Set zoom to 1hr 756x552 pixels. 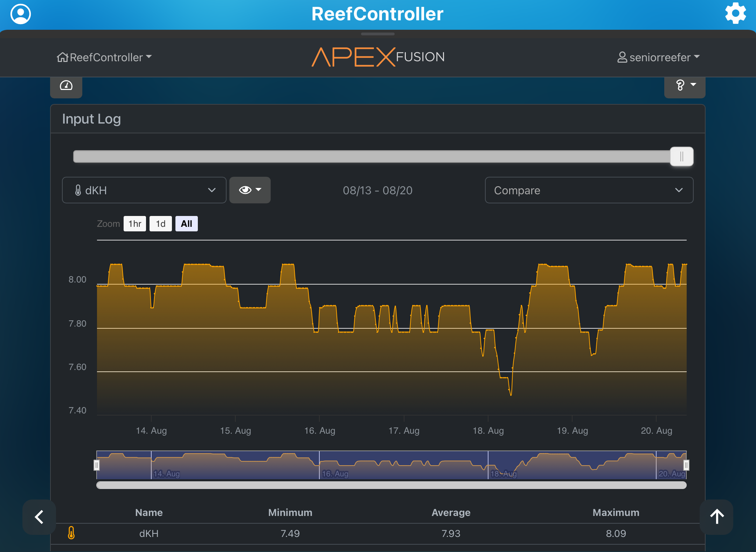(x=135, y=224)
